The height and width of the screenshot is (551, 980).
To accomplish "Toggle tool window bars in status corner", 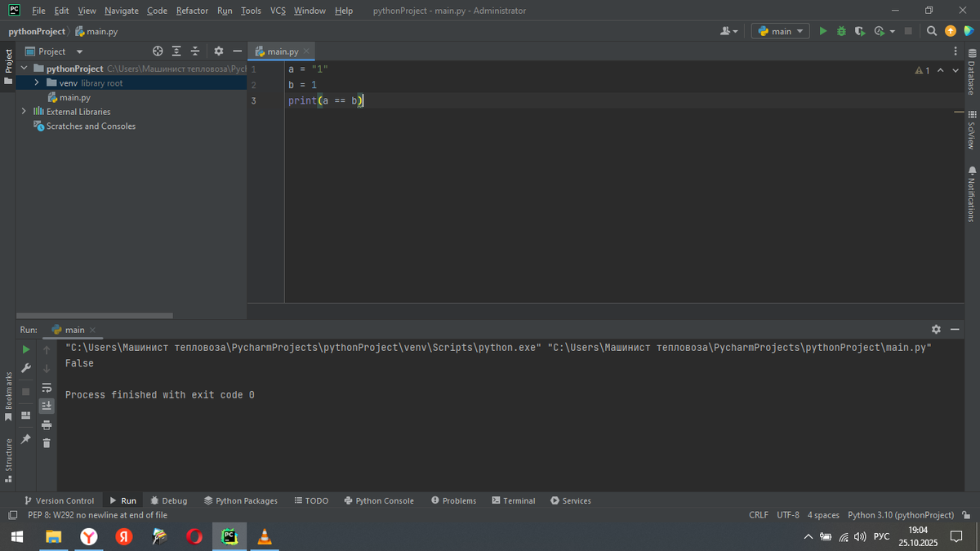I will click(x=12, y=515).
